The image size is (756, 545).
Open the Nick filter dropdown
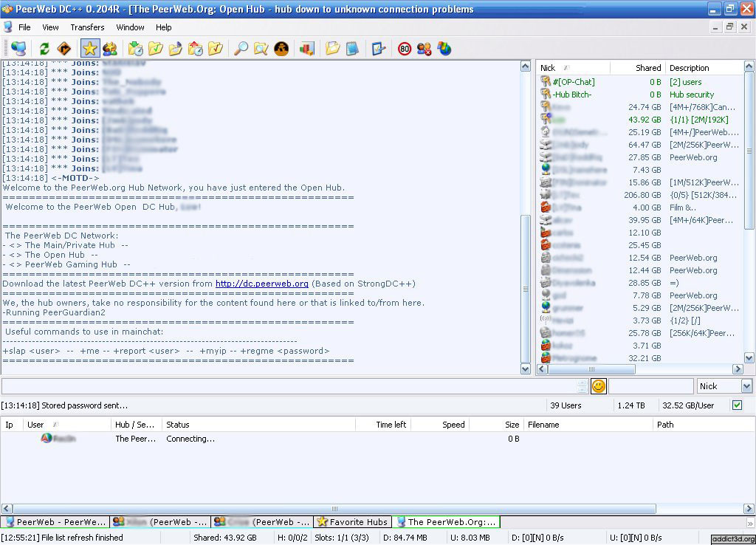(747, 385)
